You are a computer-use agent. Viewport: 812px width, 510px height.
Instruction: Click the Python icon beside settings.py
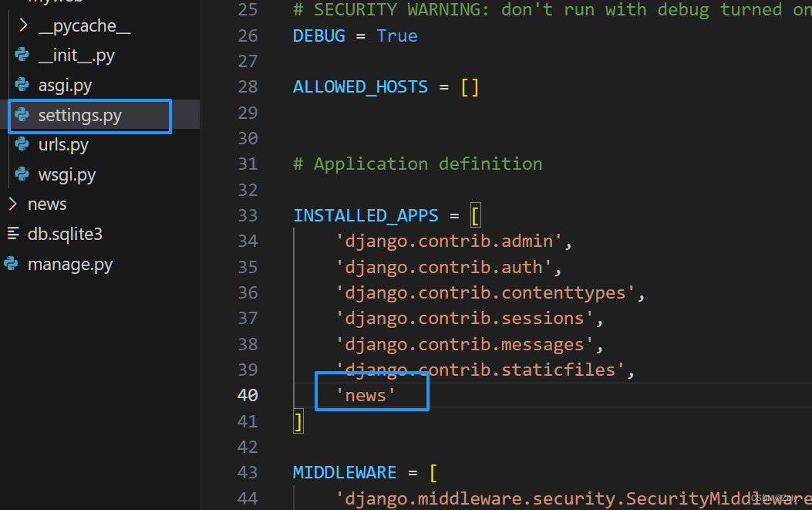(22, 114)
